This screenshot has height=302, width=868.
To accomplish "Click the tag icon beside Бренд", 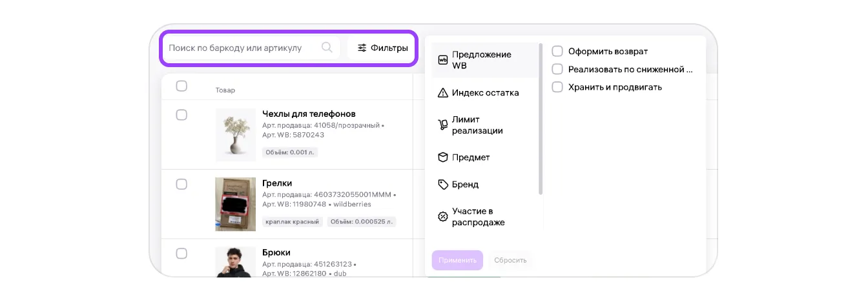I will (x=443, y=185).
